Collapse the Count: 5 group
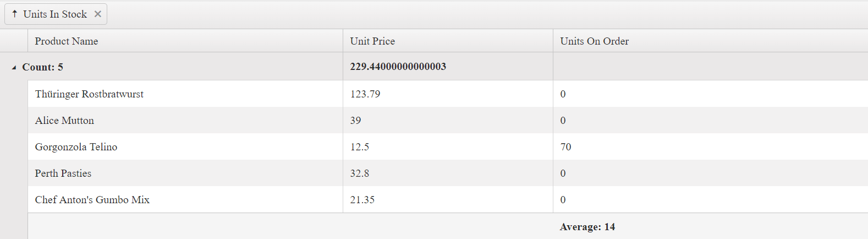Screen dimensions: 868x239 pos(14,67)
